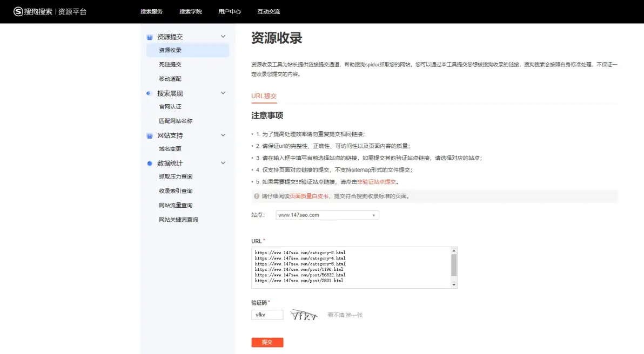Click 看不清 换一张 to refresh captcha
The width and height of the screenshot is (644, 354).
point(345,315)
